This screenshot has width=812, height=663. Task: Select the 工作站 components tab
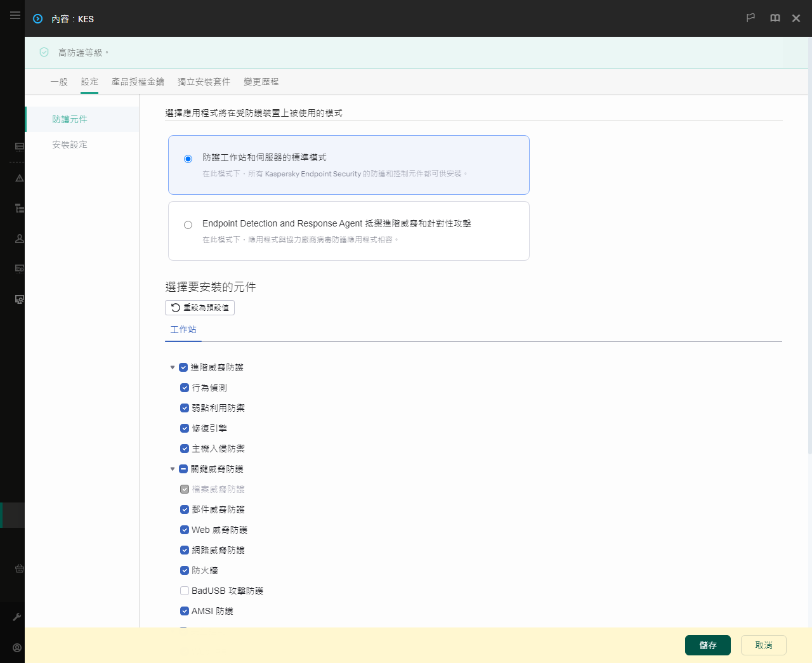183,329
